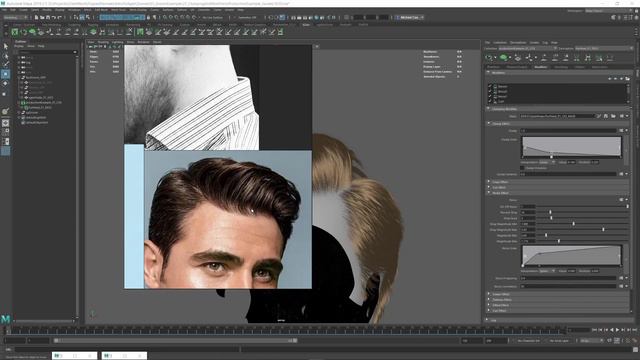Click the Save Scene disk icon
The width and height of the screenshot is (640, 360).
point(48,18)
